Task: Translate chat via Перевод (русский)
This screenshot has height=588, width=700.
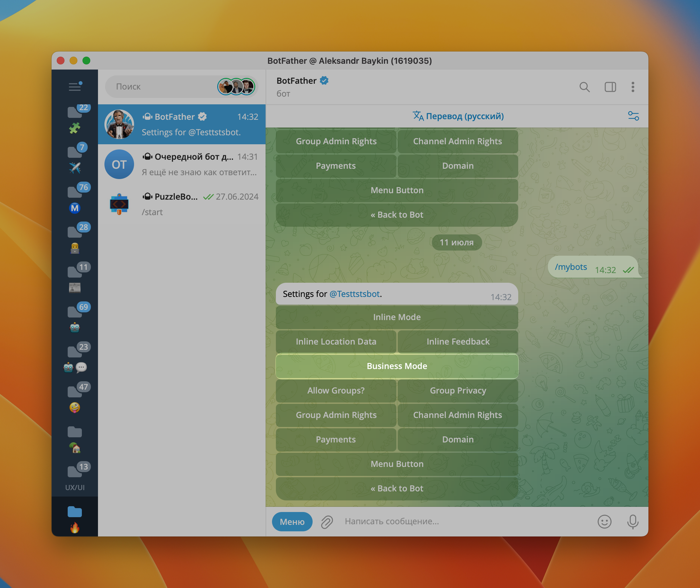Action: 458,116
